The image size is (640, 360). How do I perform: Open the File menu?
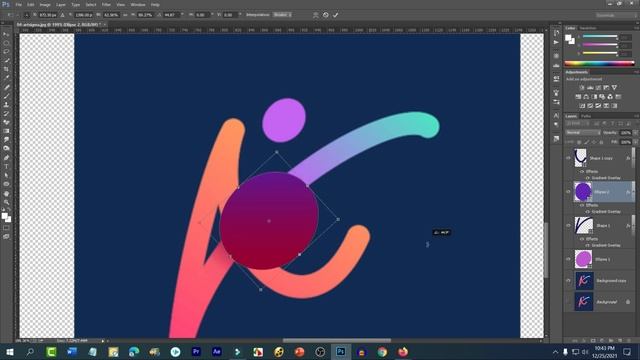coord(18,4)
